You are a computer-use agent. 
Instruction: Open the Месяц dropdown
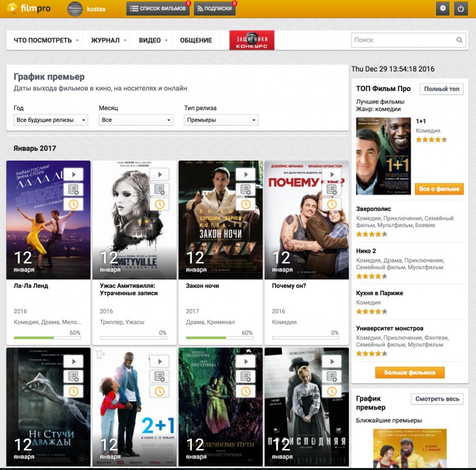[136, 120]
